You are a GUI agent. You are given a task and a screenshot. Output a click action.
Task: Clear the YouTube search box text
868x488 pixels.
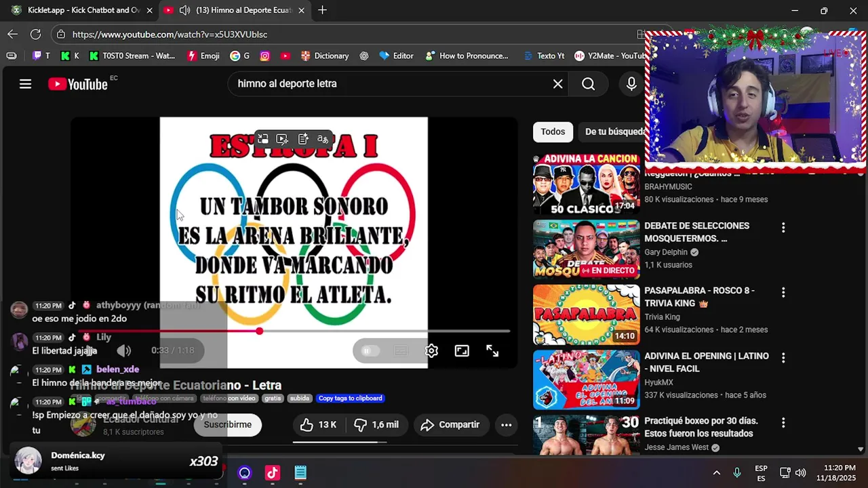557,84
